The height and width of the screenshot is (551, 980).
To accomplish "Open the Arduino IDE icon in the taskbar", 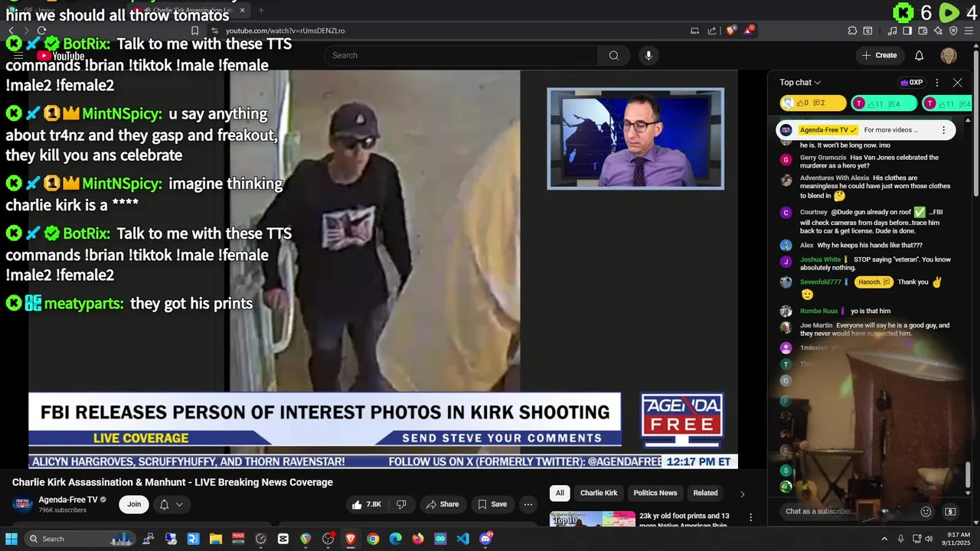I will click(x=440, y=539).
